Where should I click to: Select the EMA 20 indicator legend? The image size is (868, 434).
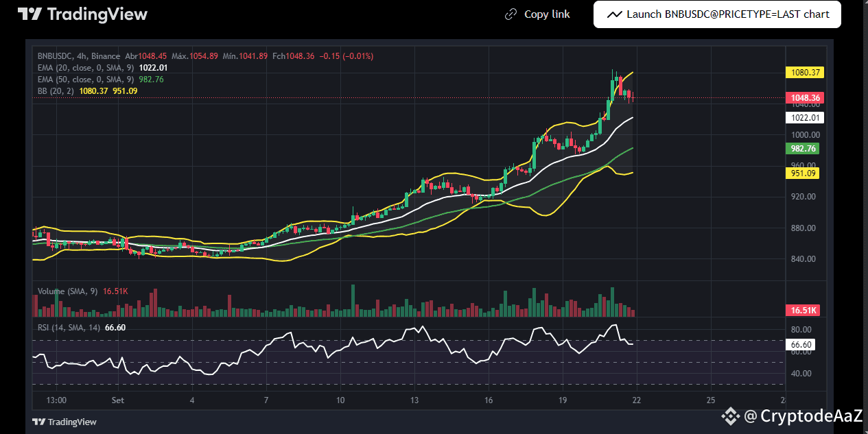click(86, 68)
